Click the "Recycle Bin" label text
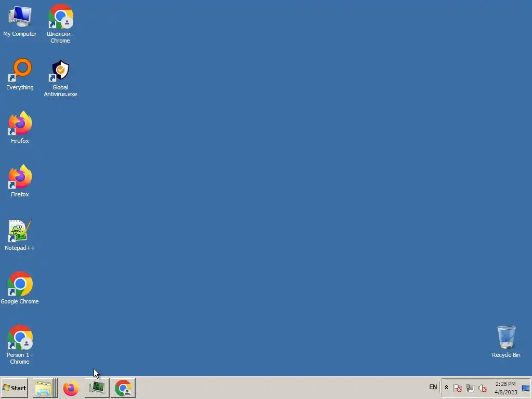Viewport: 532px width, 399px height. (506, 355)
